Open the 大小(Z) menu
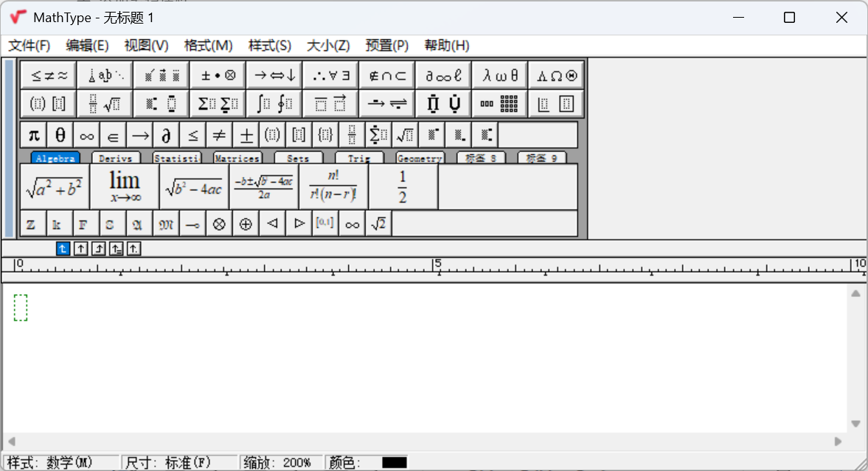Viewport: 868px width, 471px height. pyautogui.click(x=328, y=46)
